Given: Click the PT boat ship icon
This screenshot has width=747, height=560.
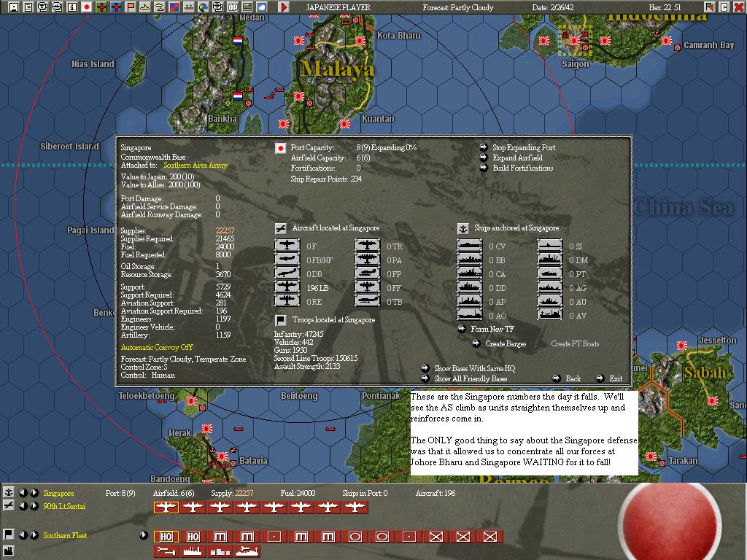Looking at the screenshot, I should pyautogui.click(x=550, y=273).
